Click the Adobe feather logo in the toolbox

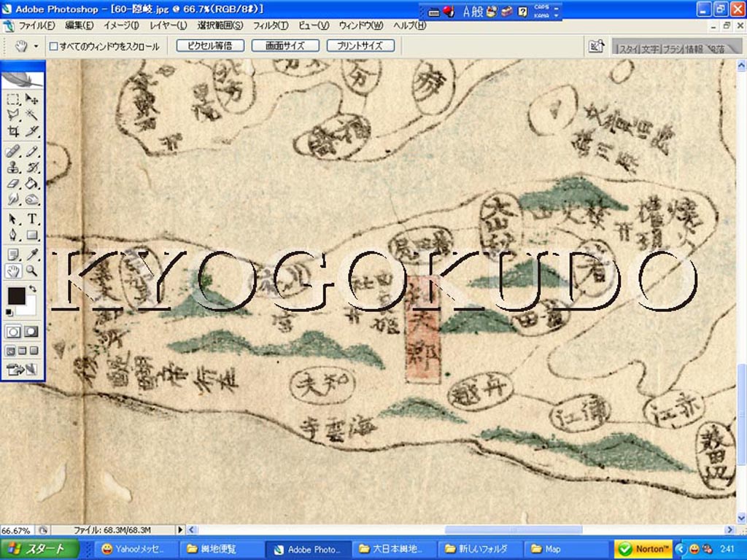[x=23, y=79]
